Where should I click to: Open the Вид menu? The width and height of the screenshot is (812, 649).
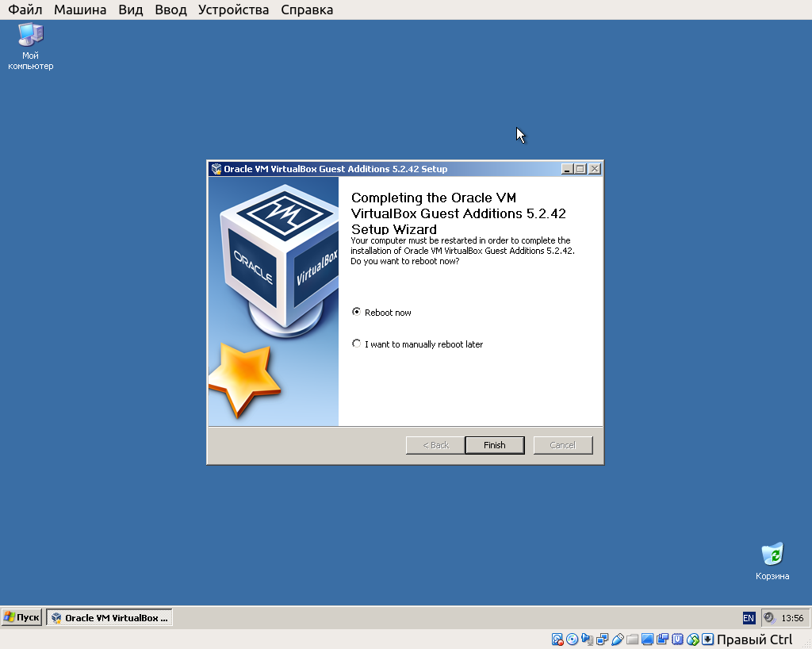click(x=131, y=10)
